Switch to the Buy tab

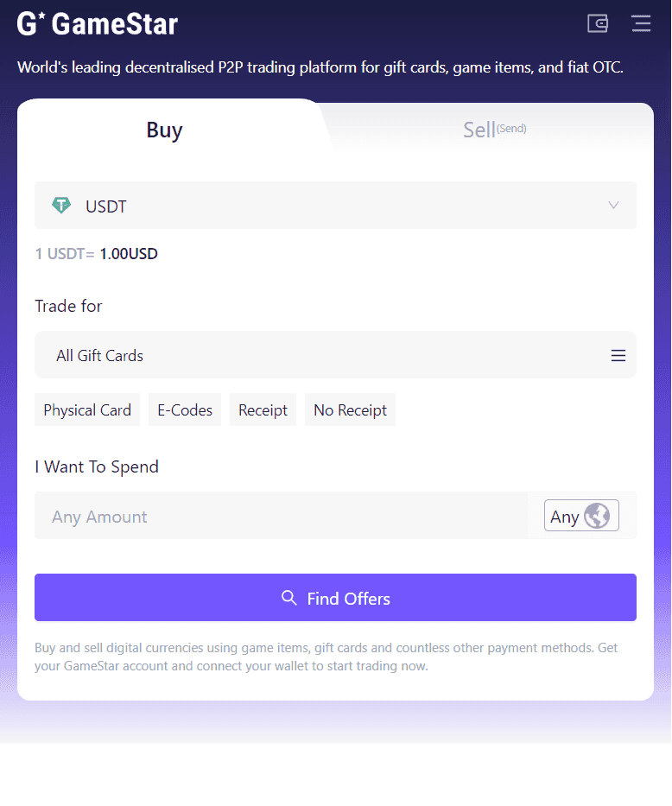coord(164,130)
